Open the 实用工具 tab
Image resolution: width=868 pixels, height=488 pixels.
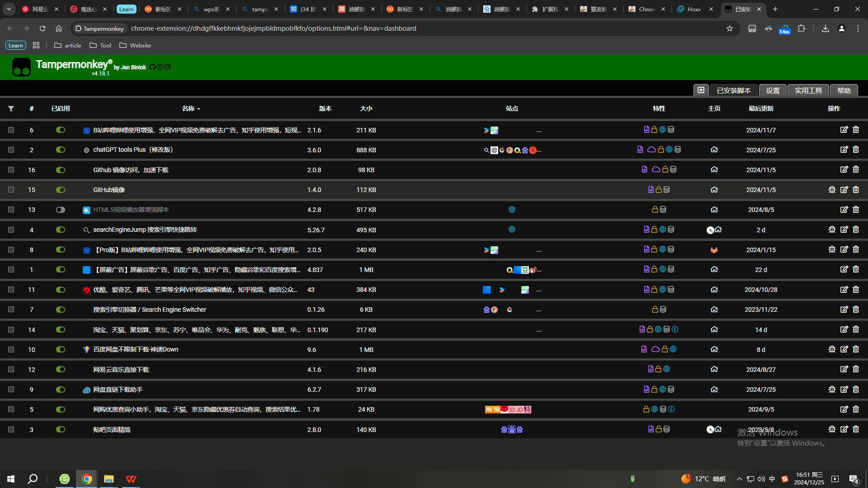tap(808, 90)
